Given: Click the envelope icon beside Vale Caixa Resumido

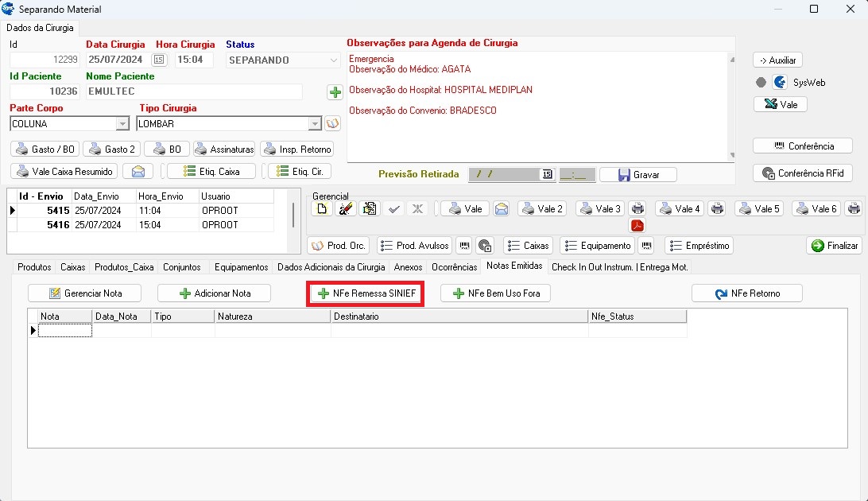Looking at the screenshot, I should [138, 171].
